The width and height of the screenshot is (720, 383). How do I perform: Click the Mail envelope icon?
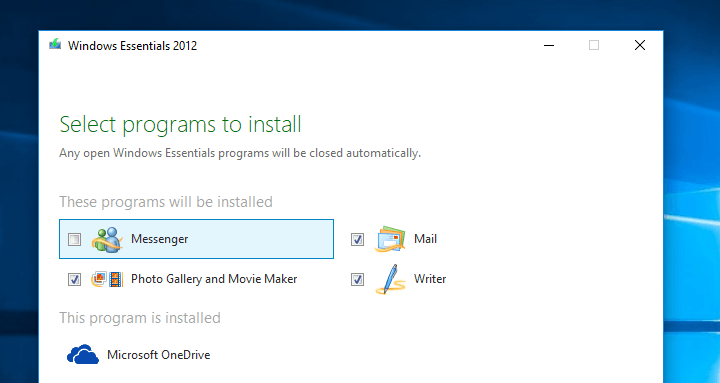pyautogui.click(x=390, y=239)
